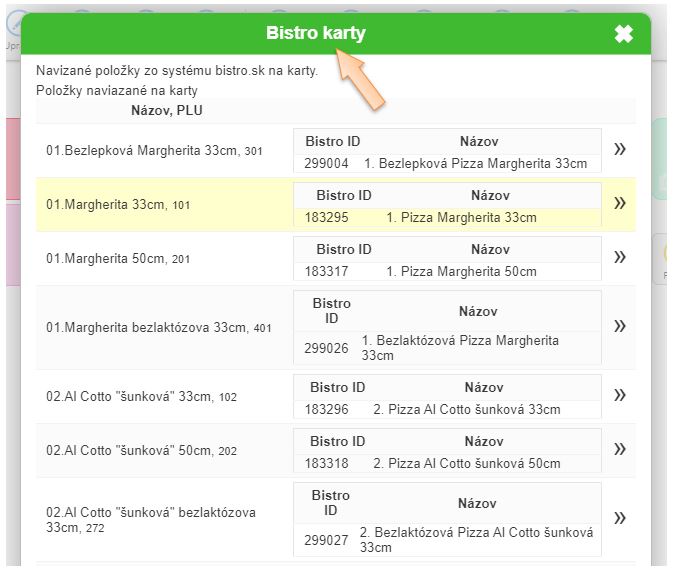The width and height of the screenshot is (673, 577).
Task: Click Bistro ID 183317 entry
Action: click(326, 272)
